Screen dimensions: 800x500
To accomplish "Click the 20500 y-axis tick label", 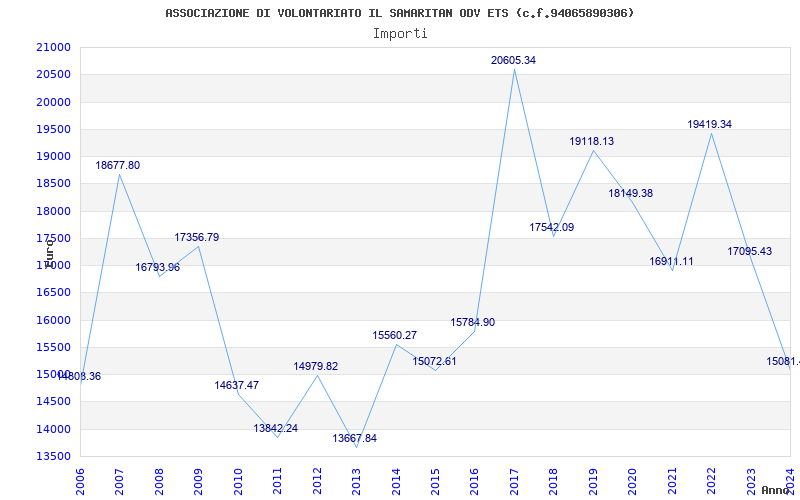I will 53,74.
